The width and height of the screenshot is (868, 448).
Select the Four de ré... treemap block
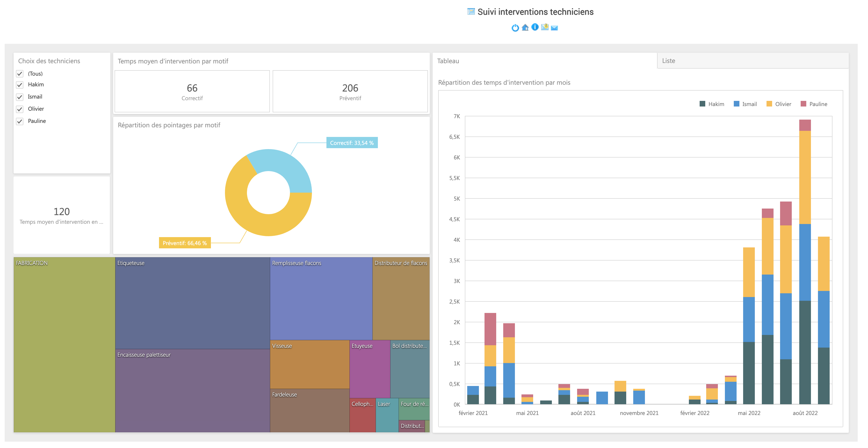point(414,409)
